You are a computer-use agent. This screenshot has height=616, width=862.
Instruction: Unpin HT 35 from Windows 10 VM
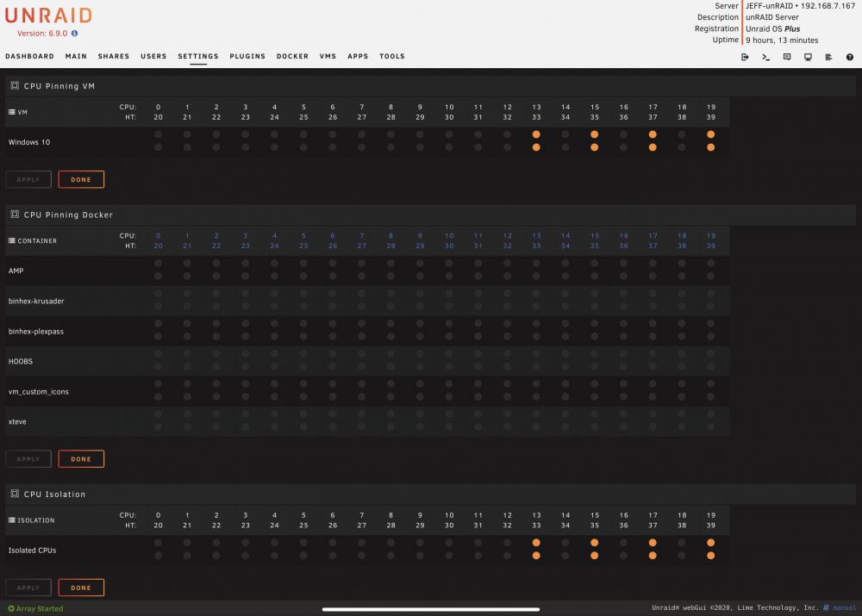pyautogui.click(x=594, y=147)
